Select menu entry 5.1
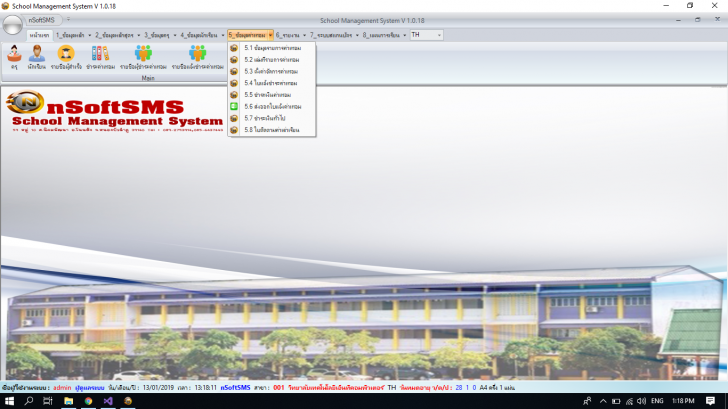 pos(272,48)
